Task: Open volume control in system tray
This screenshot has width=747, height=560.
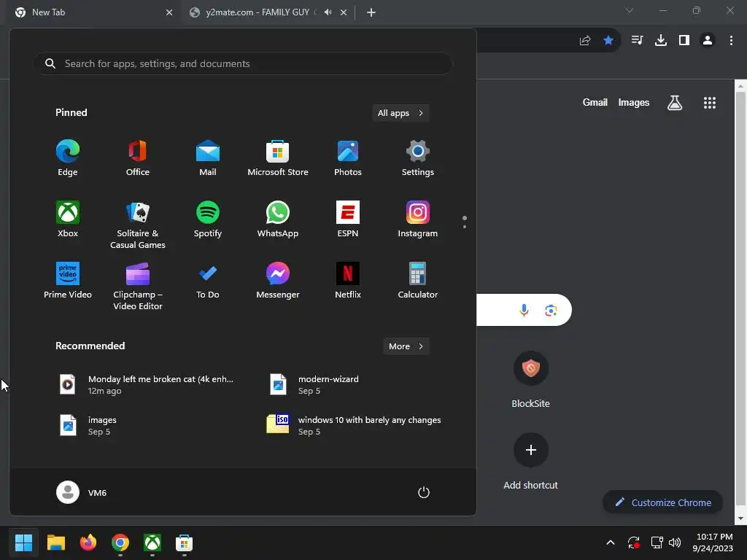Action: point(675,542)
